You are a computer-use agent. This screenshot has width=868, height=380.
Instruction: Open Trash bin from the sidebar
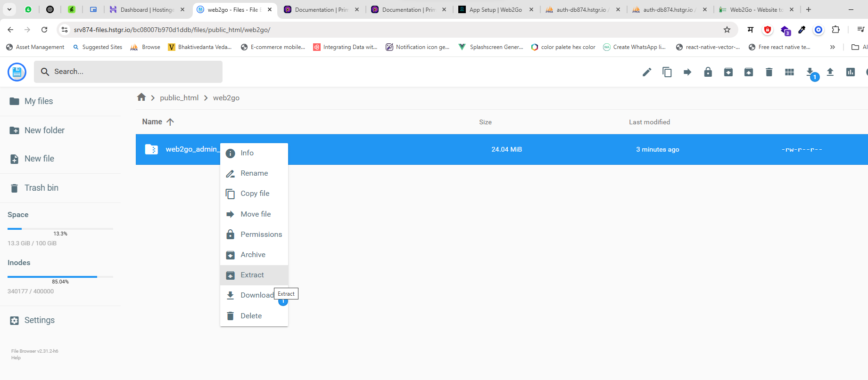(41, 188)
